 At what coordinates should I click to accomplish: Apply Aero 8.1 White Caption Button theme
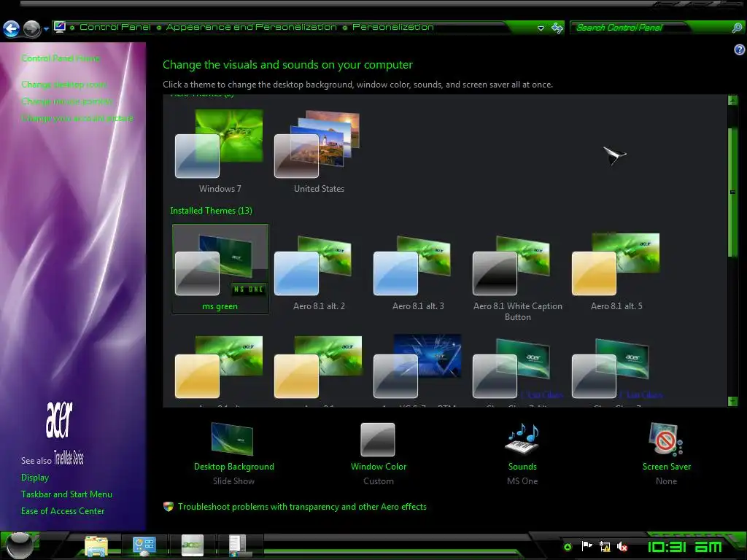pos(517,278)
